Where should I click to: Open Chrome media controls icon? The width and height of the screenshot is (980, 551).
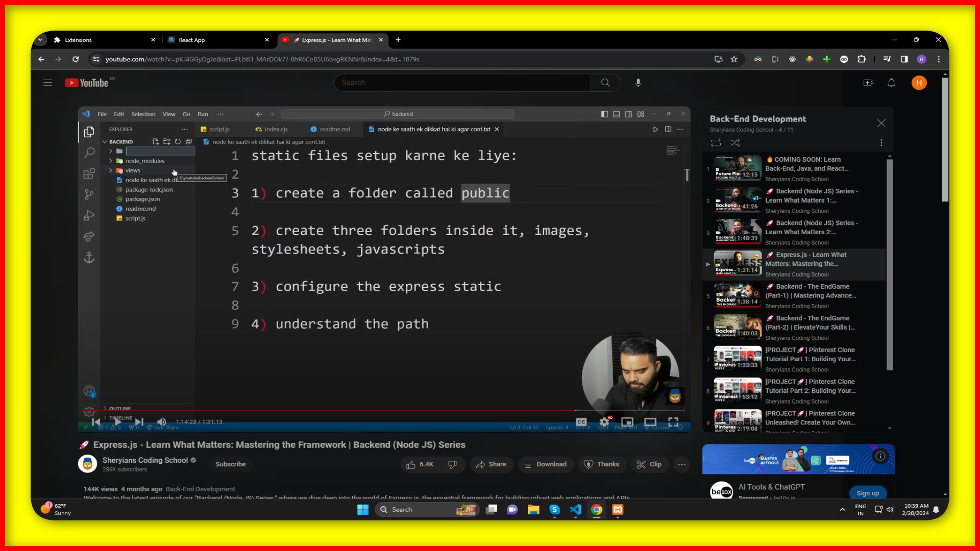tap(887, 59)
